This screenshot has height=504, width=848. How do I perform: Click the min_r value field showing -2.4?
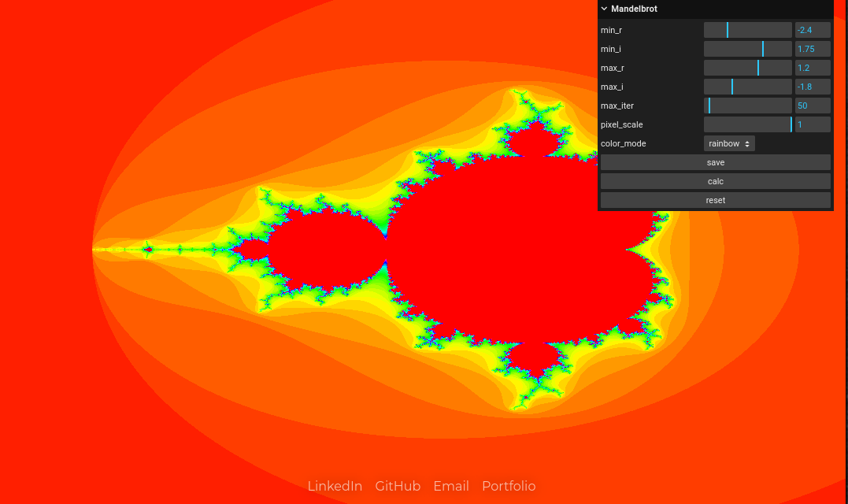[812, 29]
